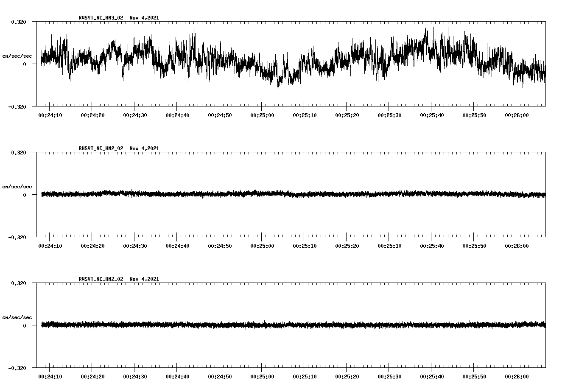Screen dimensions: 576x392
Task: Click the RWSVT_NC_HN2_02 plot title
Action: point(119,148)
